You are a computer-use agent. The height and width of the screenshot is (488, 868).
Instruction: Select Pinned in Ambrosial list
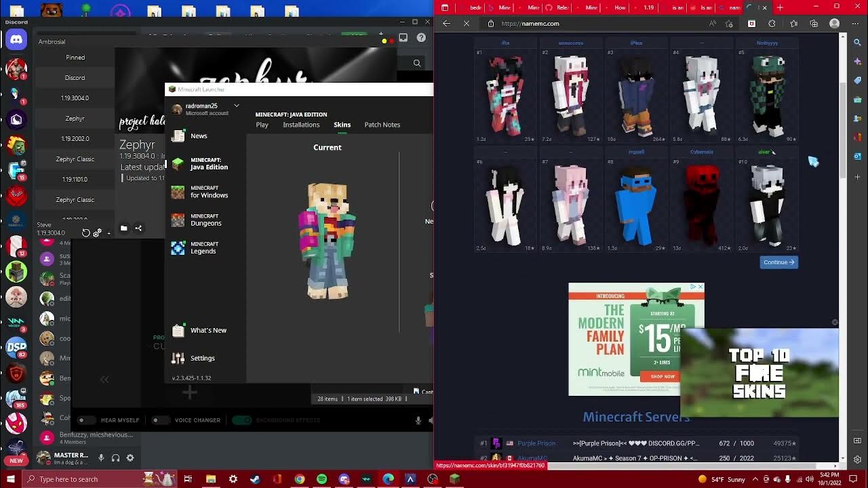tap(75, 58)
